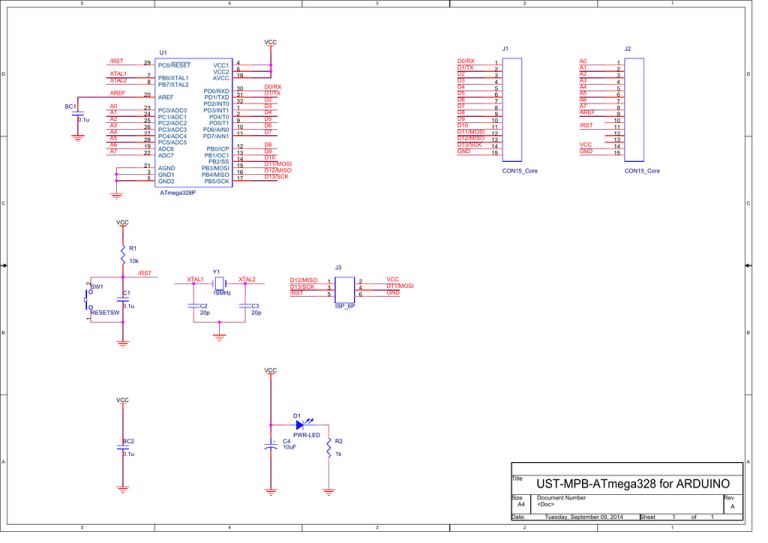Select title text UST-MPB-ATmega328 for ARDUINO
Viewport: 768px width, 543px height.
(x=633, y=484)
